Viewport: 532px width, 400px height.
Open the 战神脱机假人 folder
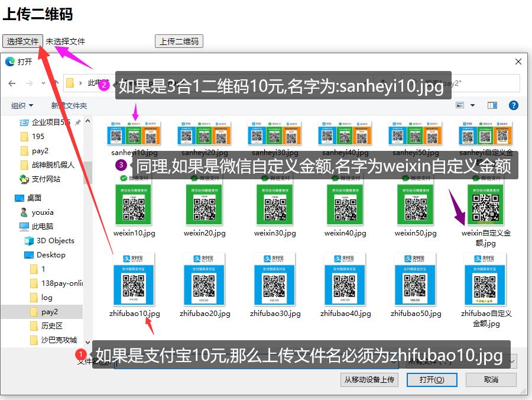click(x=47, y=165)
